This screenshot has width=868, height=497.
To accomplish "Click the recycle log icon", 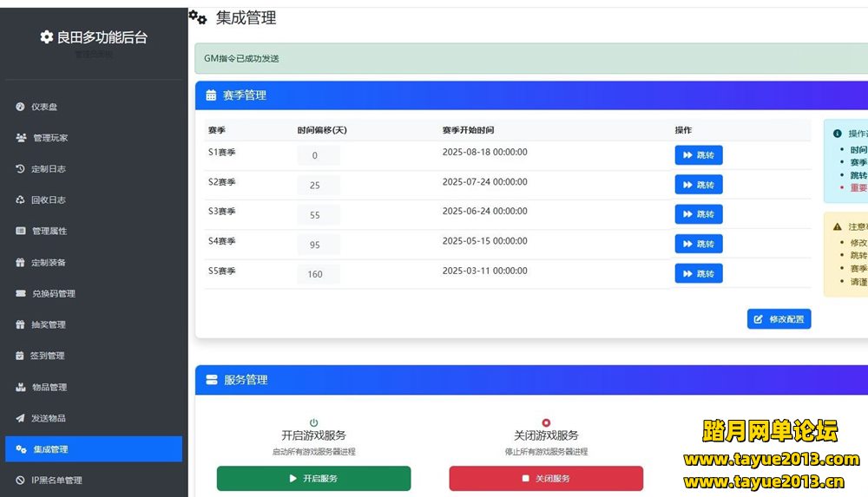I will coord(20,200).
